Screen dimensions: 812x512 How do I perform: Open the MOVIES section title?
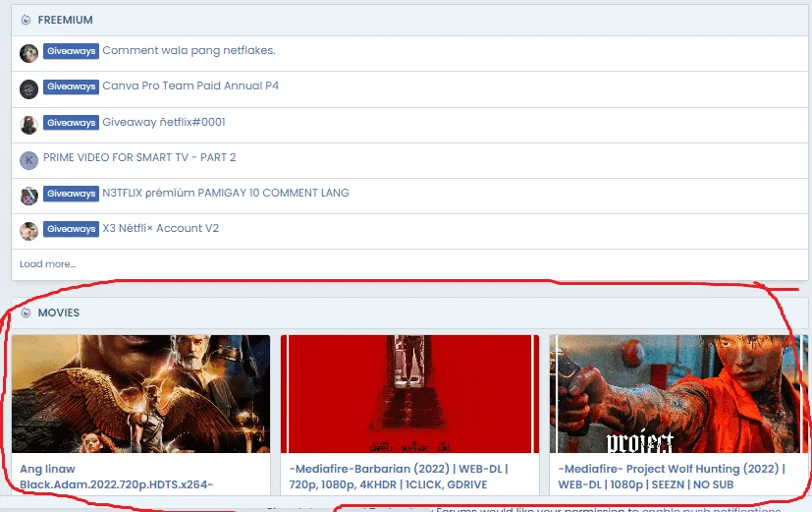[59, 313]
